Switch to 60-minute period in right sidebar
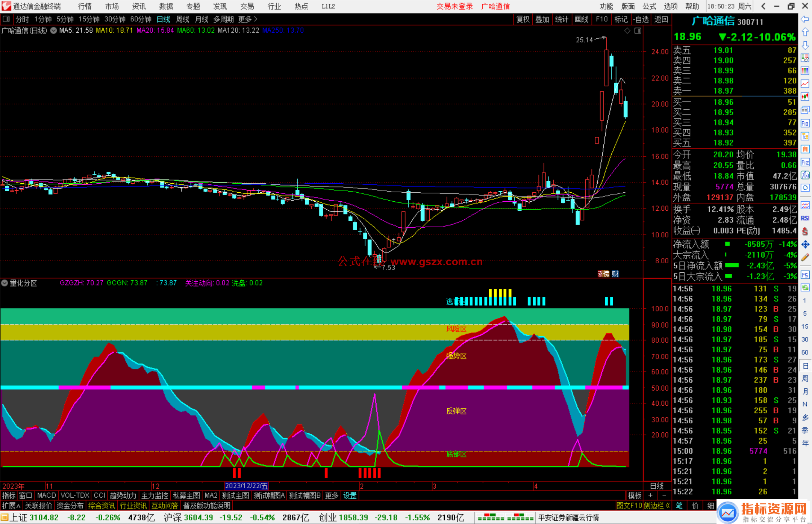The width and height of the screenshot is (812, 524). point(804,352)
